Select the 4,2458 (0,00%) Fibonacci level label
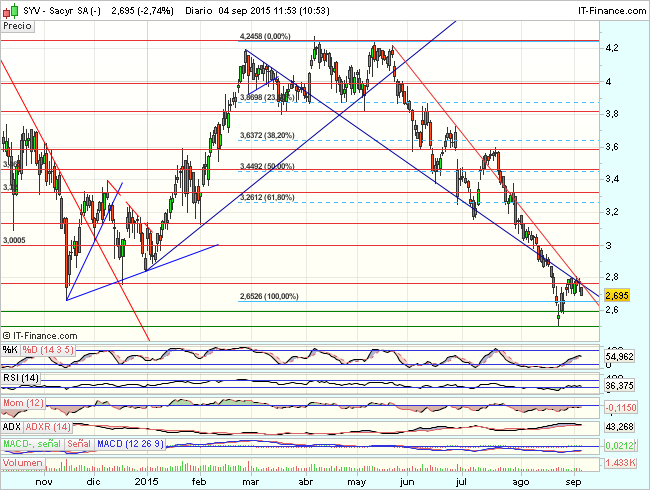 265,36
